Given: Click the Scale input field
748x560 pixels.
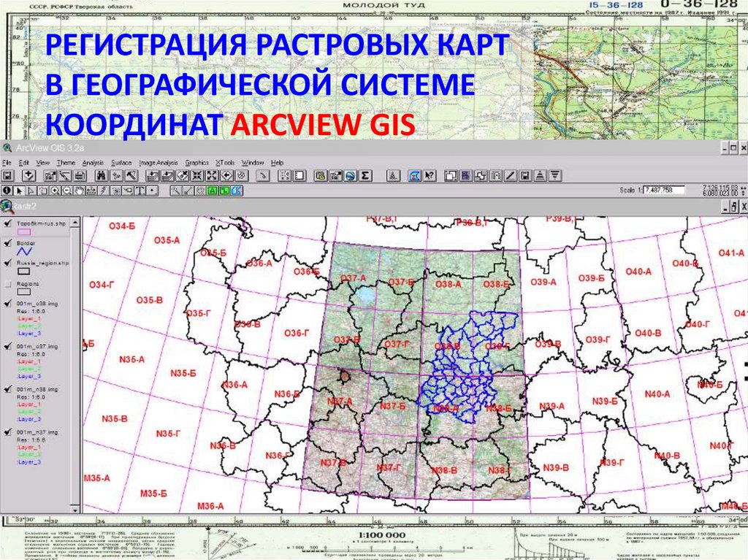Looking at the screenshot, I should pyautogui.click(x=664, y=190).
